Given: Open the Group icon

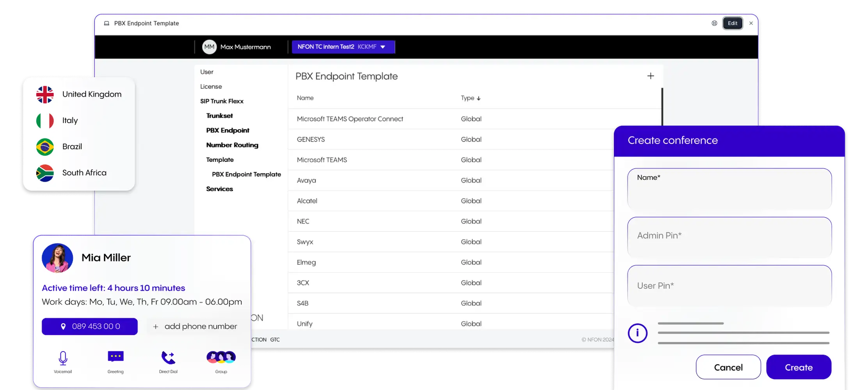Looking at the screenshot, I should pos(221,357).
